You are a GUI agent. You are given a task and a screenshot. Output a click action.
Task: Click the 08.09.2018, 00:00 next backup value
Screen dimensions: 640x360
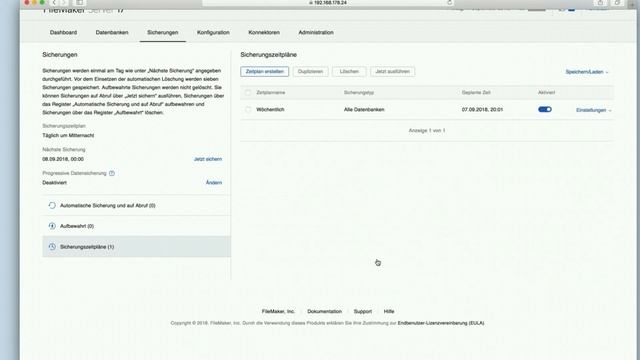pos(63,159)
